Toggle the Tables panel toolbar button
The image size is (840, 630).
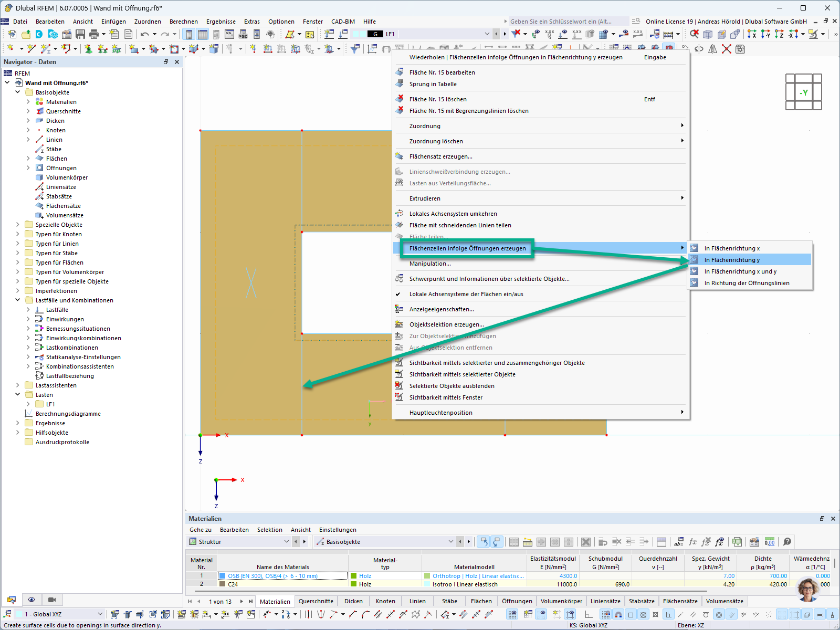[202, 34]
